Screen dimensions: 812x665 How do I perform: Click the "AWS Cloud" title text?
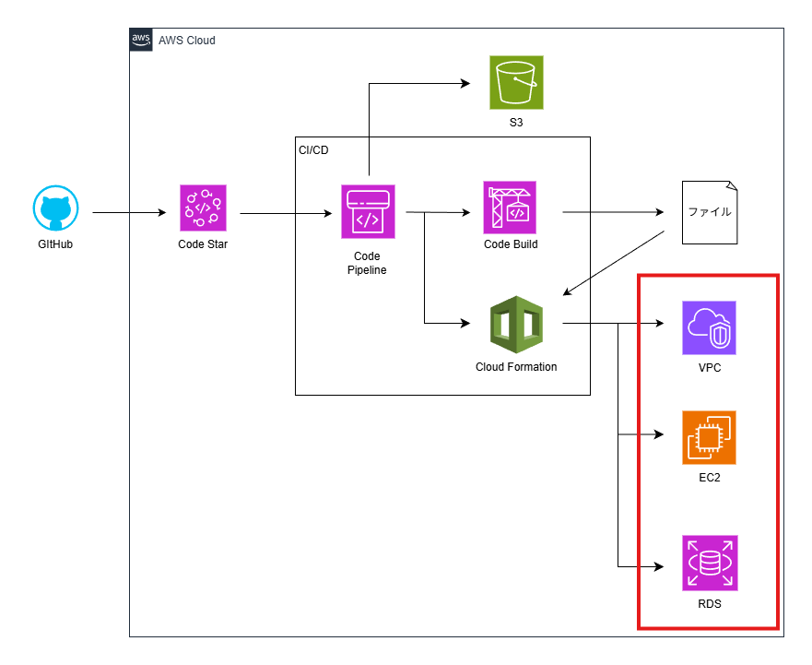point(187,41)
